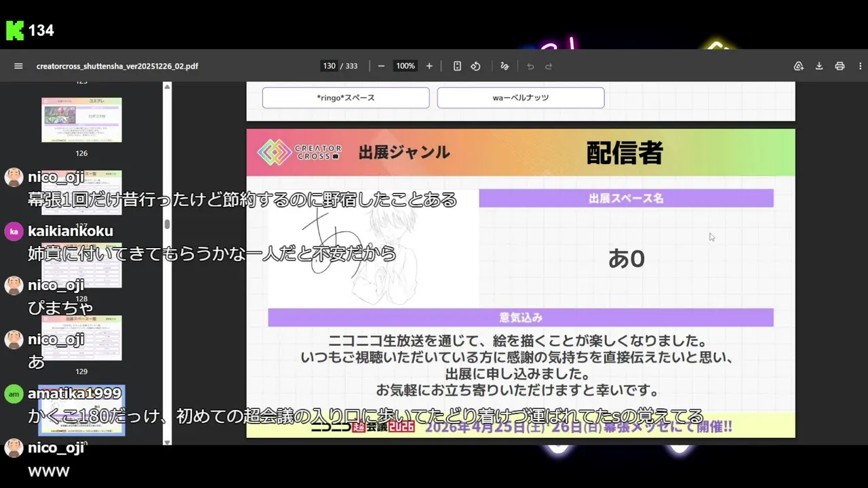The height and width of the screenshot is (488, 868).
Task: Select the highlighted page 130 thumbnail
Action: 81,411
